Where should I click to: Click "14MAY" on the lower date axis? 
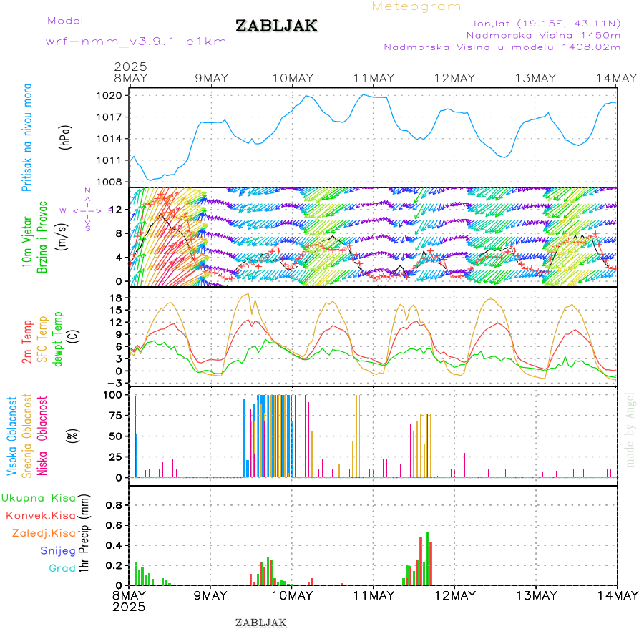(x=618, y=595)
